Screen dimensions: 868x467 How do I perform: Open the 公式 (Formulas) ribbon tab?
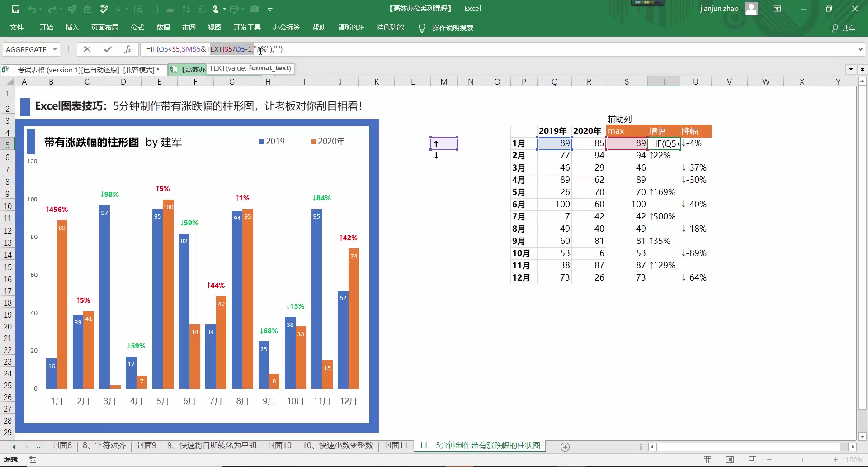click(x=137, y=28)
